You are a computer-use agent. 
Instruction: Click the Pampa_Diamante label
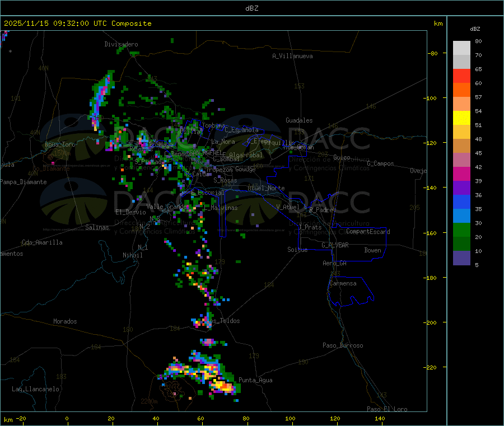point(24,182)
